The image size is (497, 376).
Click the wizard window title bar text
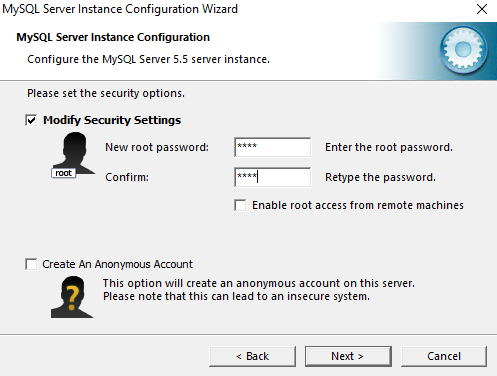[120, 9]
